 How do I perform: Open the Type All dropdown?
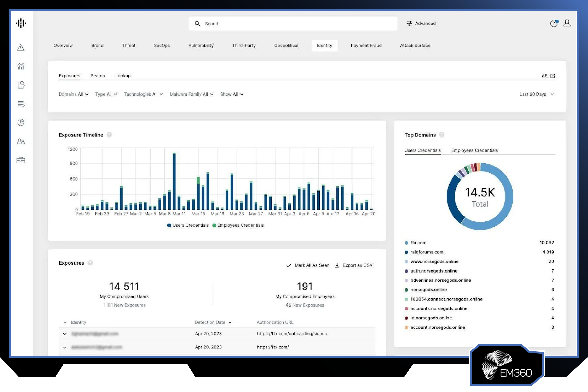coord(106,94)
